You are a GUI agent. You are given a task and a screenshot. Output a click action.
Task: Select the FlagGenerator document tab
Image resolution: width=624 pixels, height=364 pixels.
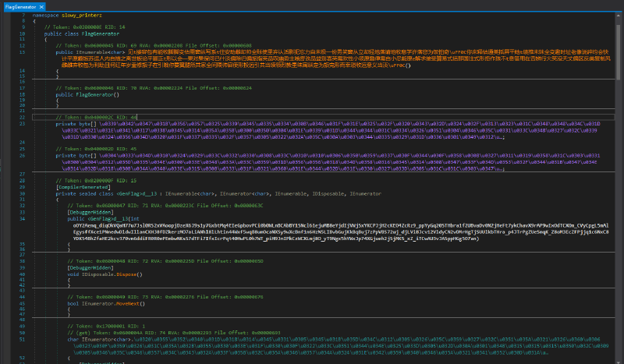pyautogui.click(x=21, y=6)
